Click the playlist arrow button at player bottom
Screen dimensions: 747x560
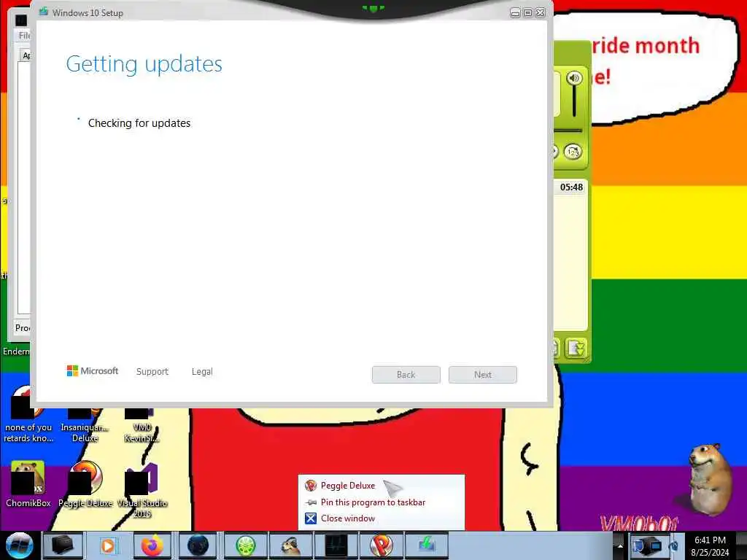576,348
